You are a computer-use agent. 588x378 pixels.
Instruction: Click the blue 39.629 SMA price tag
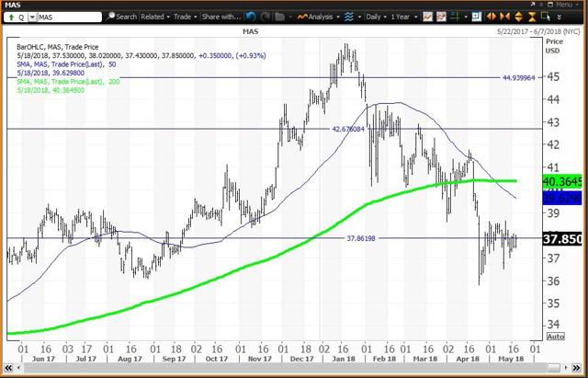tap(562, 198)
